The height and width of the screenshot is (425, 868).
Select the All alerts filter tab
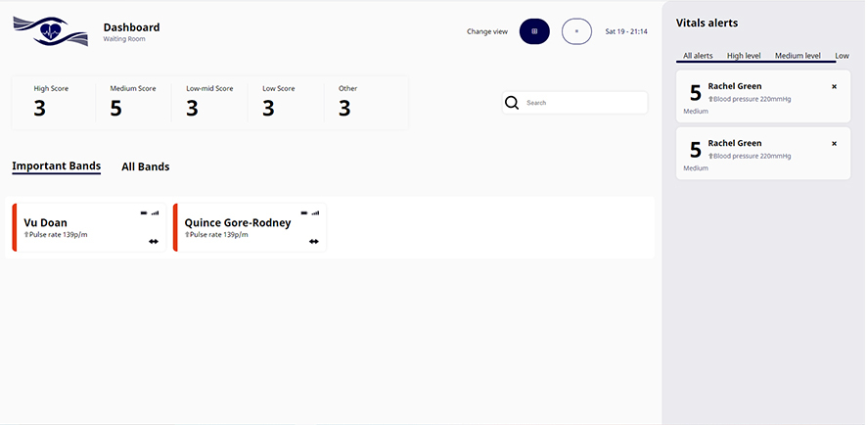click(x=700, y=56)
